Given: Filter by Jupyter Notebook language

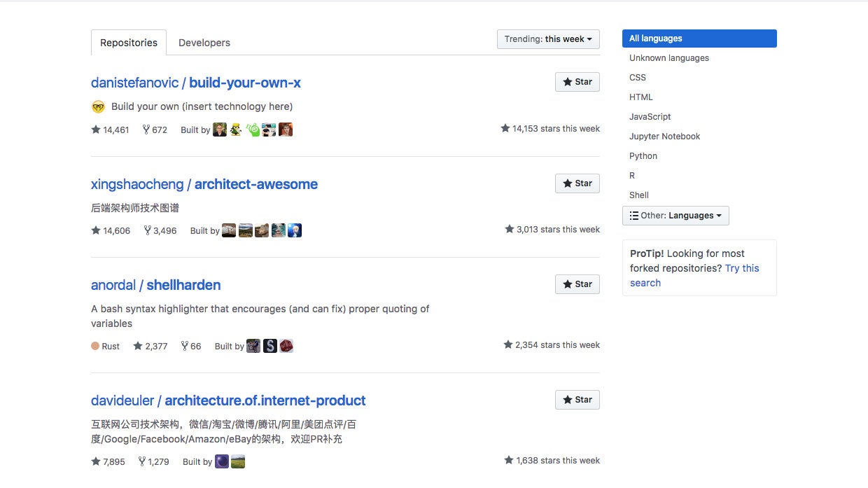Looking at the screenshot, I should point(664,137).
